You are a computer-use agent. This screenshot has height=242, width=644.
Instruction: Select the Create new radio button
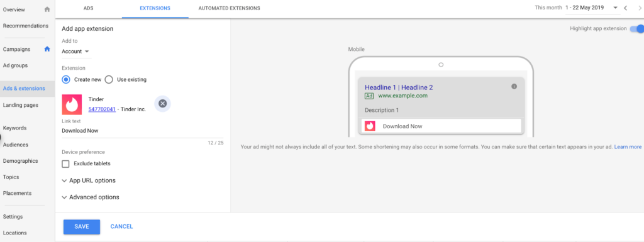click(66, 80)
